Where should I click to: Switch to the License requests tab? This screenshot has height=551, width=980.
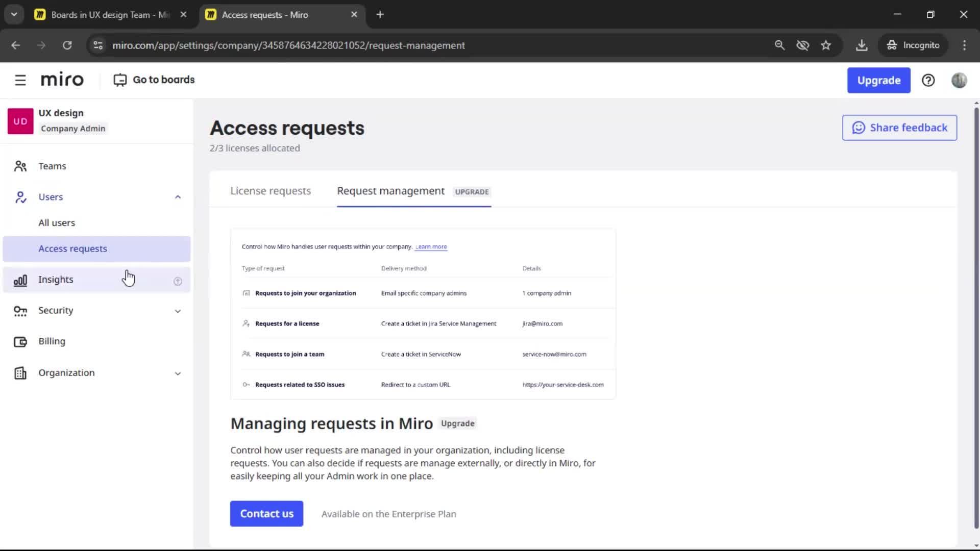[271, 191]
